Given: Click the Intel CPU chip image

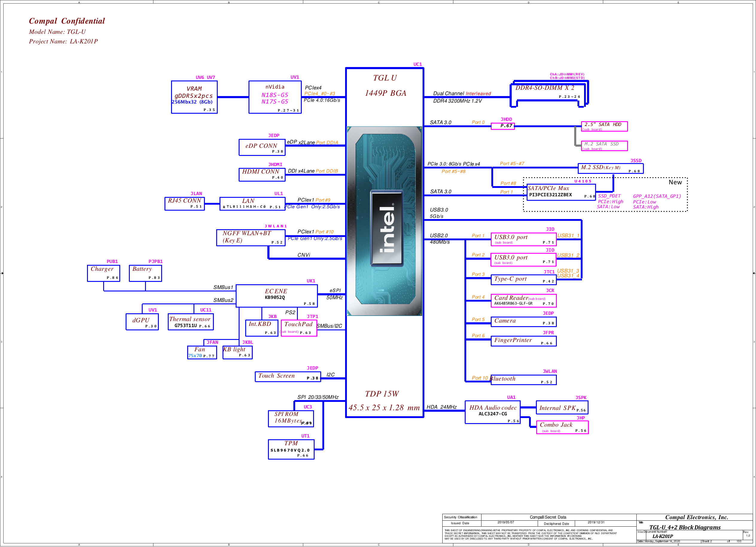Looking at the screenshot, I should point(384,221).
